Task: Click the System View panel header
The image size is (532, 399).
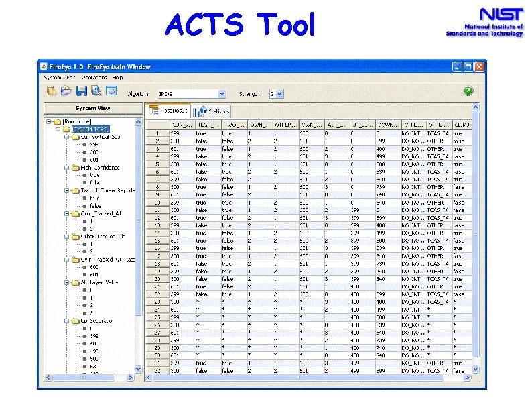Action: coord(93,109)
